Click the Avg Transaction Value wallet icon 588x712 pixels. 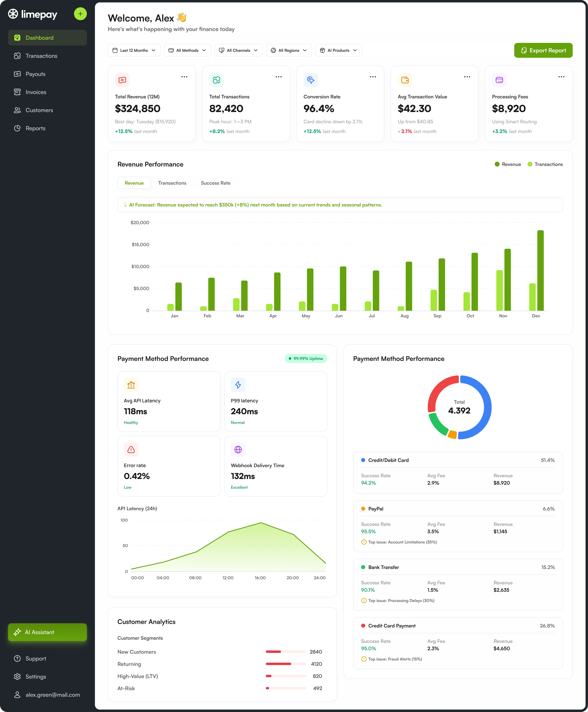coord(405,80)
